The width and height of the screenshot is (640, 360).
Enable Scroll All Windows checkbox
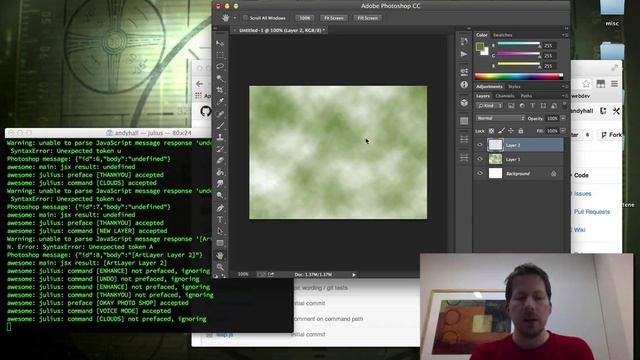coord(245,18)
